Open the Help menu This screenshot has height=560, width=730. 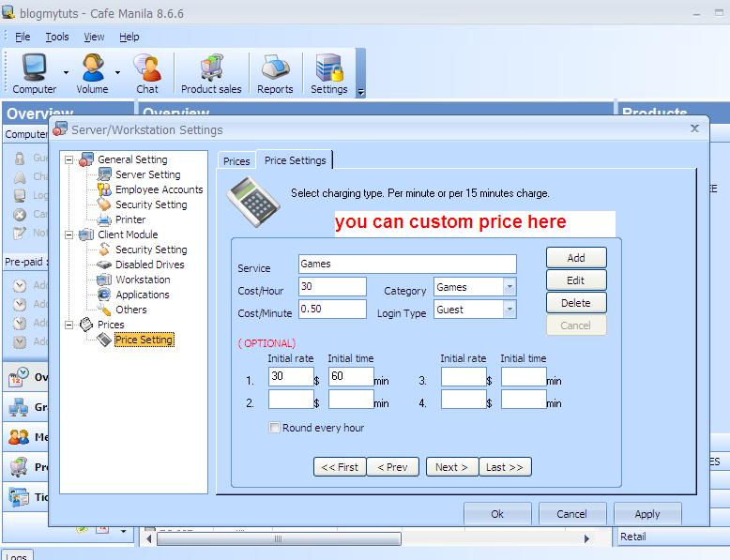[x=129, y=37]
